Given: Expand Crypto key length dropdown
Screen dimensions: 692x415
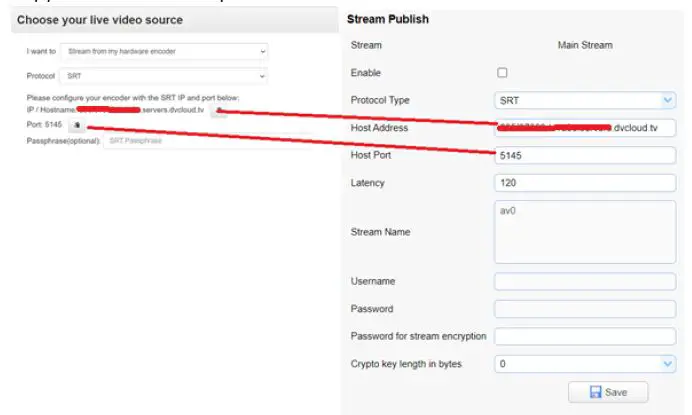Looking at the screenshot, I should [585, 364].
